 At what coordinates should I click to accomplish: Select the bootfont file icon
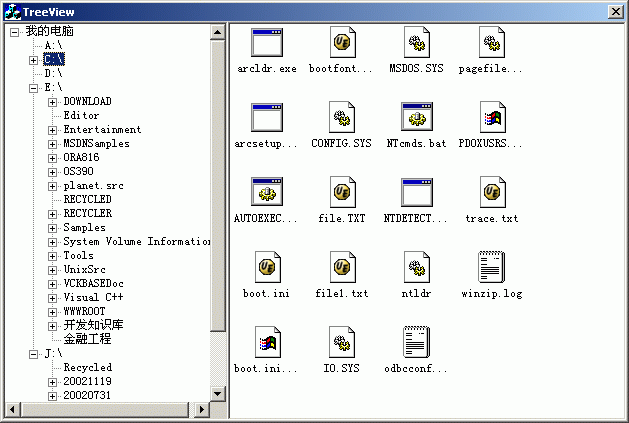point(342,43)
